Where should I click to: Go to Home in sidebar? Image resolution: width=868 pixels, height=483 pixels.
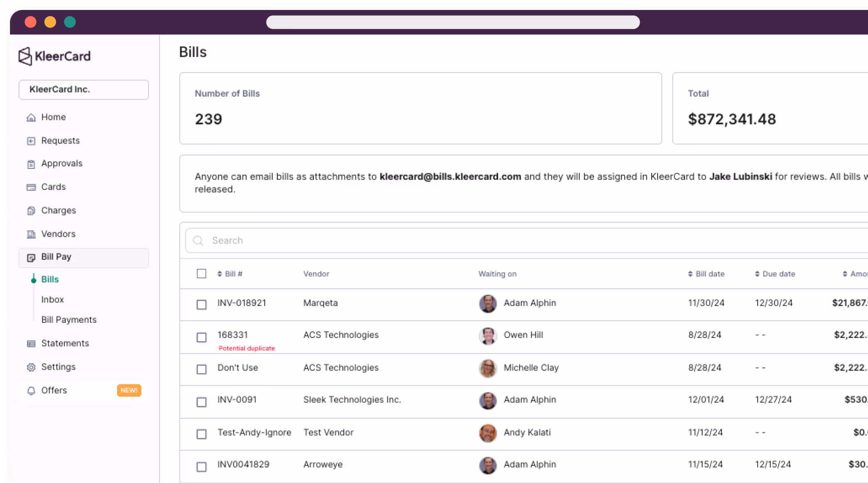click(x=54, y=117)
